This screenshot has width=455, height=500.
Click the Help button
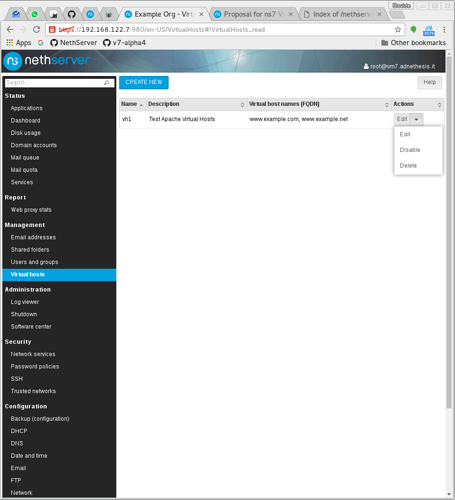[429, 82]
